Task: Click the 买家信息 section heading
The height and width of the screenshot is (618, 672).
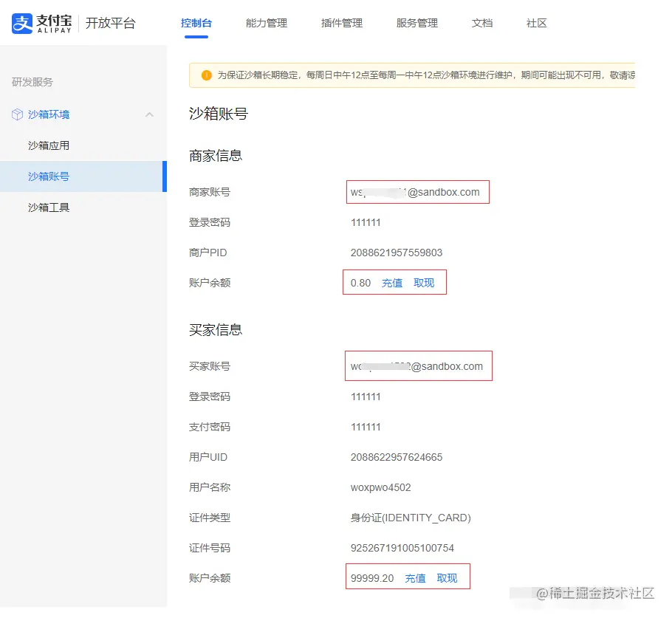Action: [216, 329]
